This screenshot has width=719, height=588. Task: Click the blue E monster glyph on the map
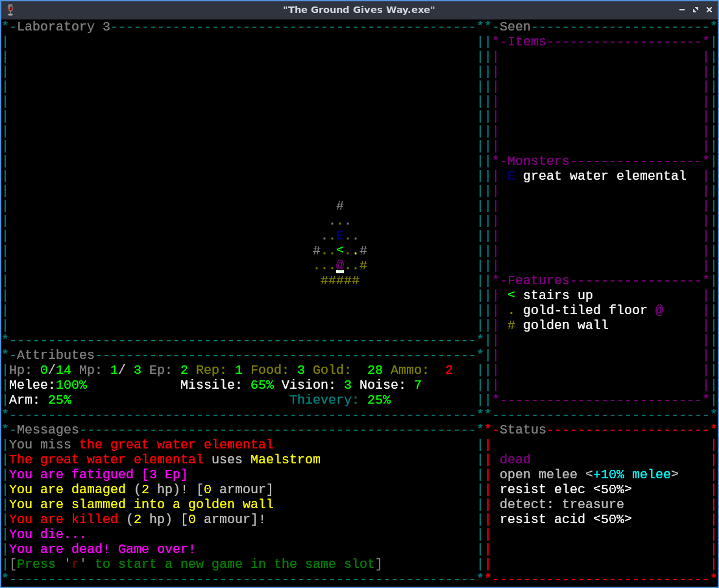point(340,236)
